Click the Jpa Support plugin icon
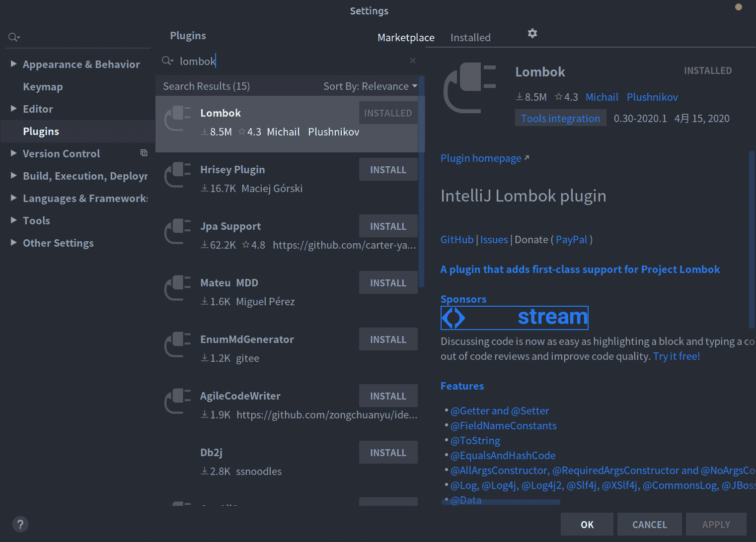Image resolution: width=756 pixels, height=542 pixels. (177, 231)
